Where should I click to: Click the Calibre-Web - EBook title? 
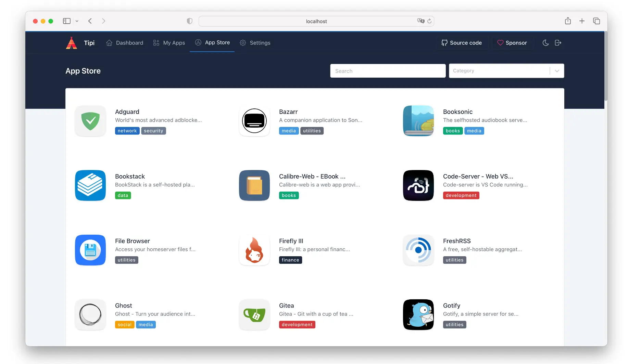pyautogui.click(x=312, y=177)
